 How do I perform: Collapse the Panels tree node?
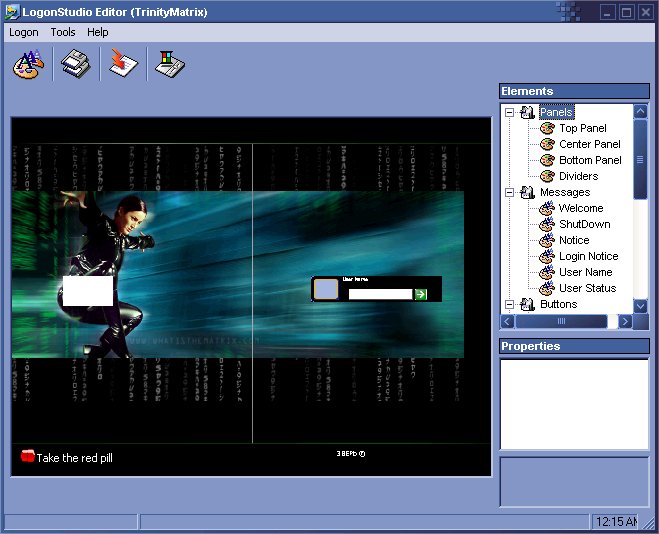pyautogui.click(x=509, y=112)
